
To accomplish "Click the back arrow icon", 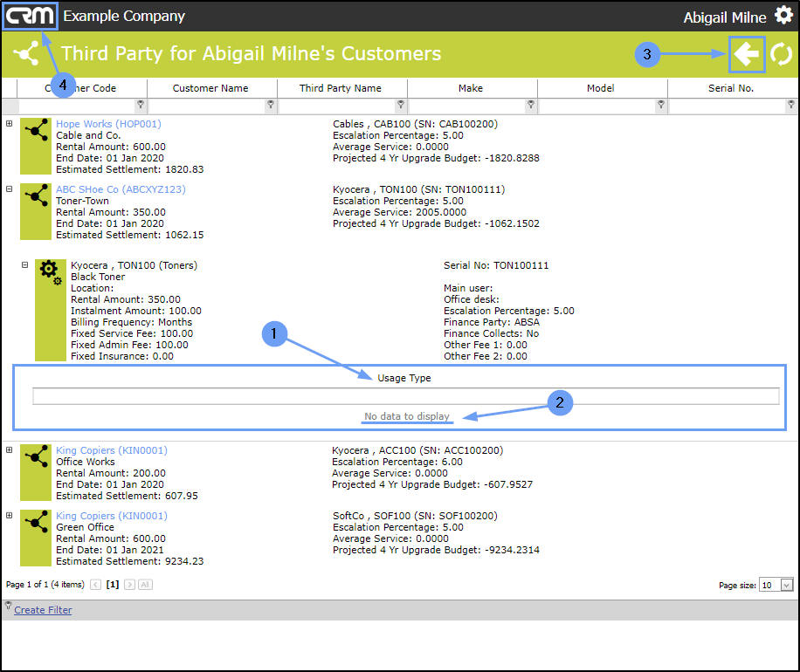I will coord(747,54).
